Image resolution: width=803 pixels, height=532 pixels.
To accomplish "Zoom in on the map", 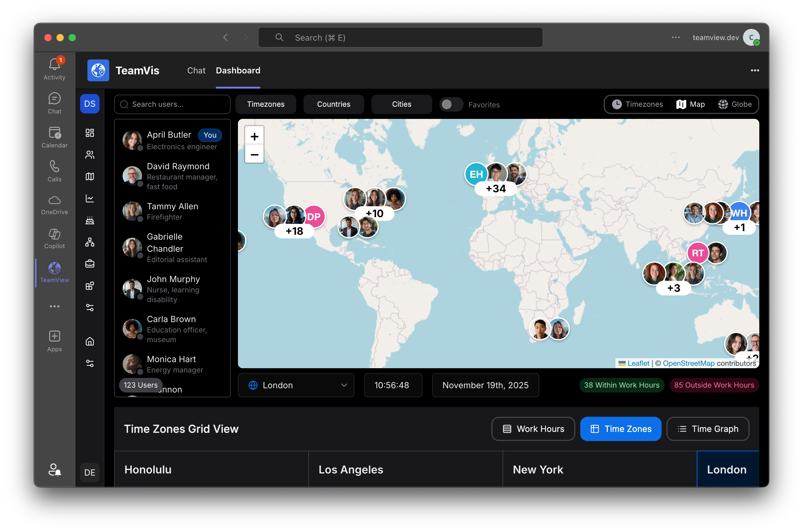I will pyautogui.click(x=254, y=136).
